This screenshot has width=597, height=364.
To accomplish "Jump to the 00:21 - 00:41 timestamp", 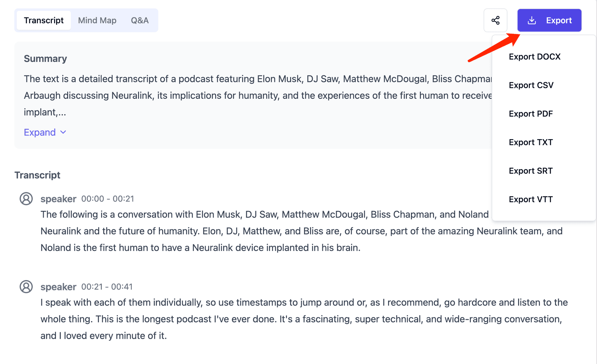I will (x=107, y=287).
